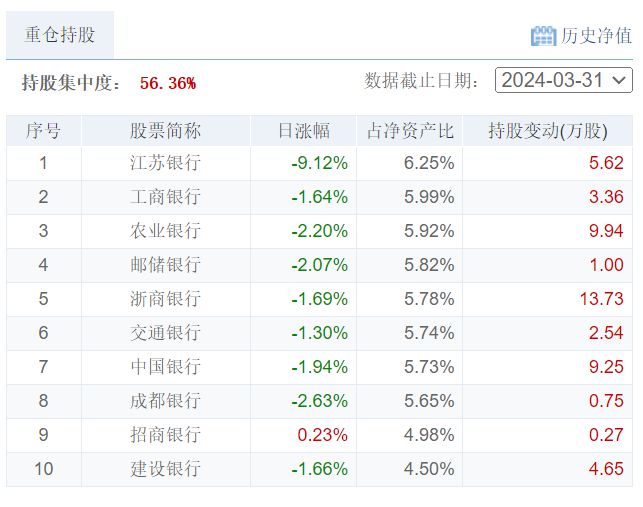This screenshot has height=507, width=643.
Task: Select holding change value 9.25
Action: (607, 367)
